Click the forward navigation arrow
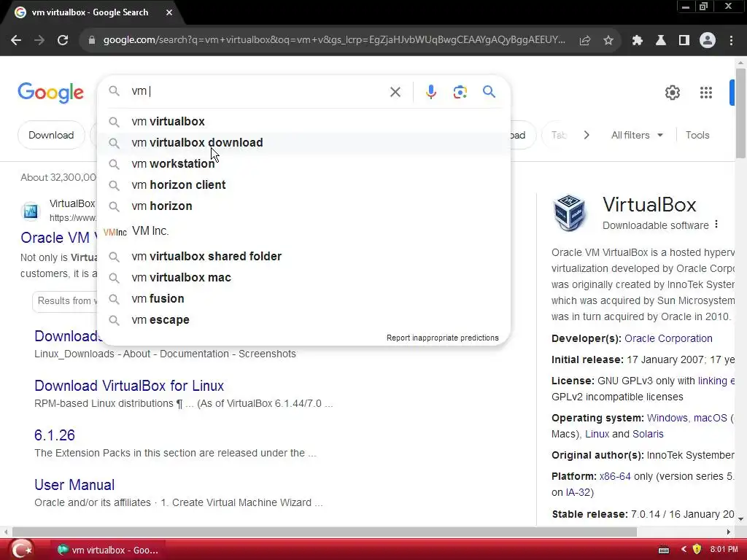747x560 pixels. (39, 41)
